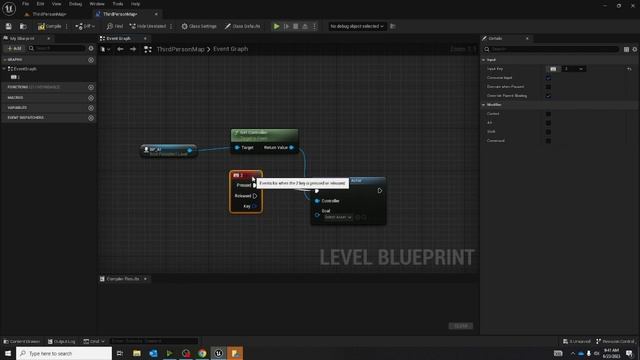This screenshot has width=640, height=360.
Task: Click the Released execution pin on key node
Action: point(255,196)
